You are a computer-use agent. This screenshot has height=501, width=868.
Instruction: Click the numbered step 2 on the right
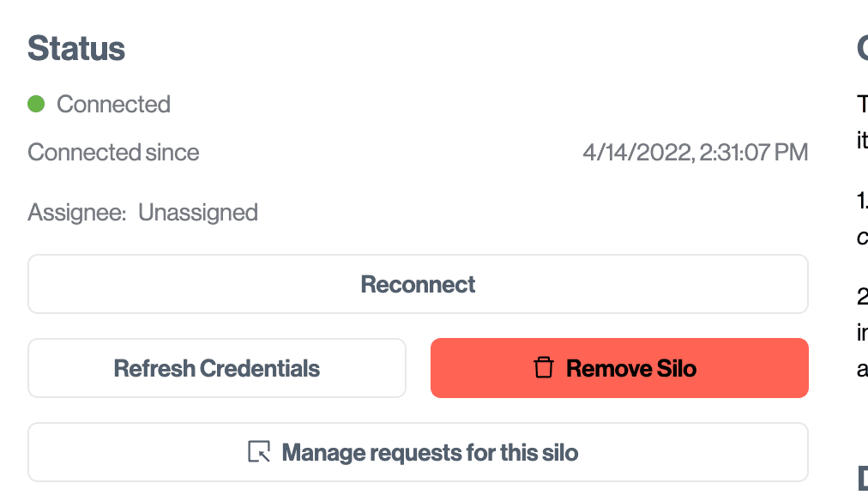coord(862,297)
